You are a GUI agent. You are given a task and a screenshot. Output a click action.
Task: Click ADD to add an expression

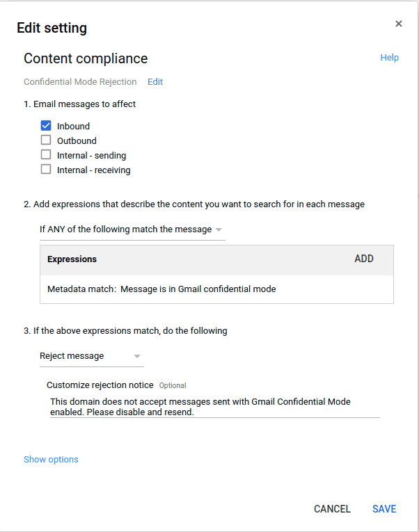pos(364,259)
